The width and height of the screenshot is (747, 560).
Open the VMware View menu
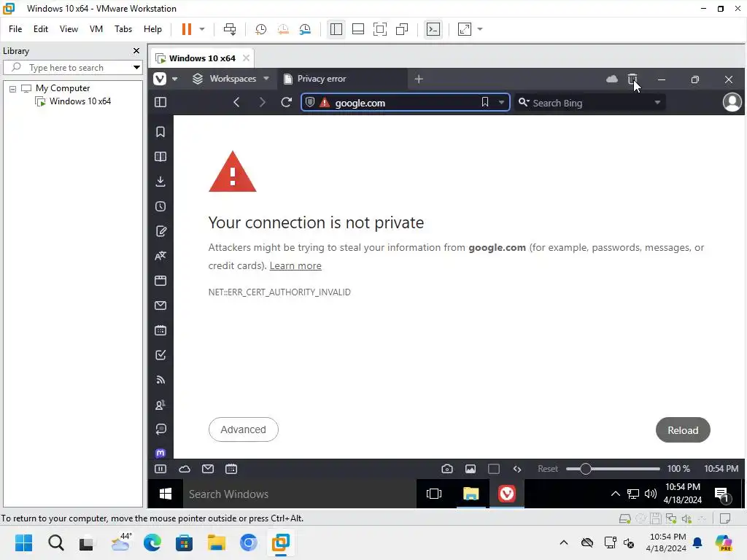(69, 29)
